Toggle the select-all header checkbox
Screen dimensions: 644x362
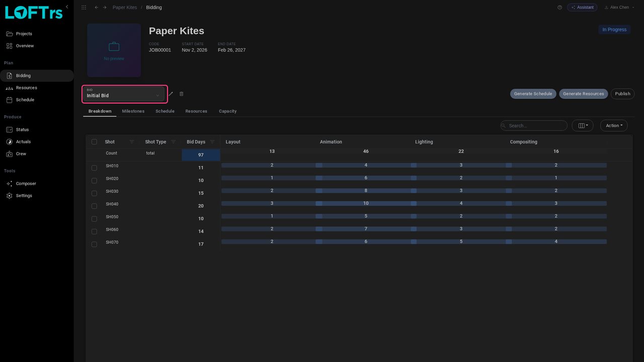coord(94,142)
